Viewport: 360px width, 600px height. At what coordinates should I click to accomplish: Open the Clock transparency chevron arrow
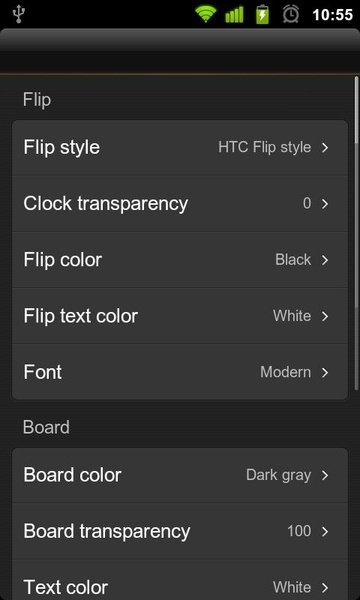(325, 204)
